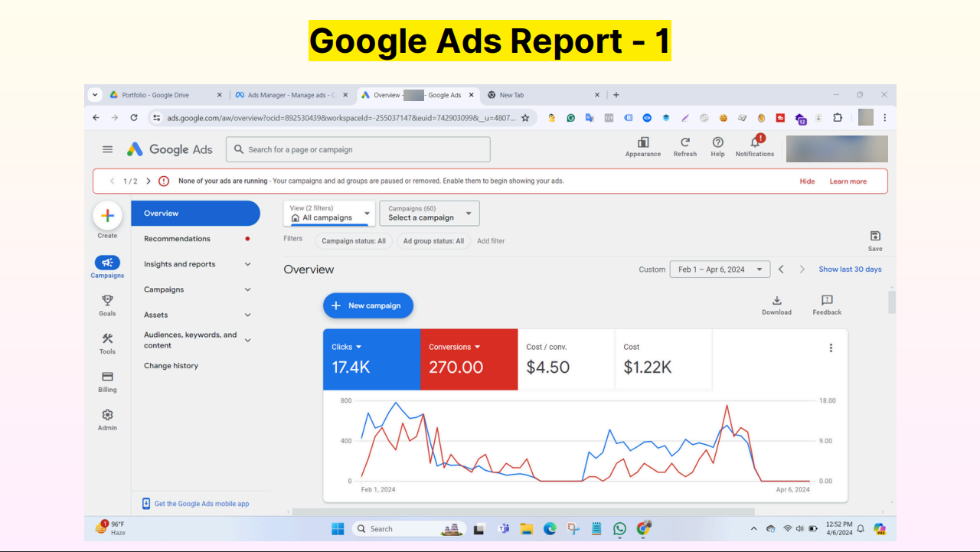This screenshot has width=980, height=552.
Task: Get the Google Ads mobile app
Action: 195,504
